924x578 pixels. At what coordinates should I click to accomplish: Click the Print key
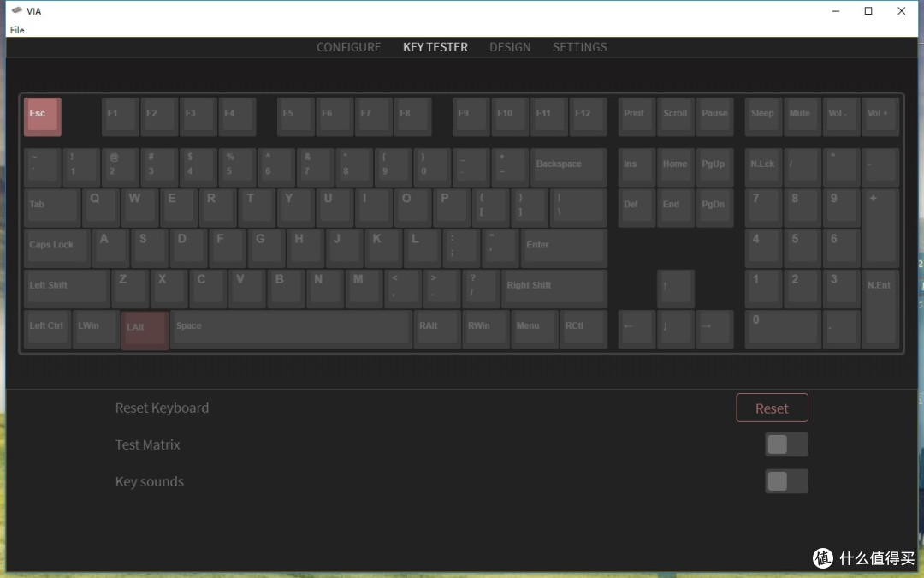[637, 116]
